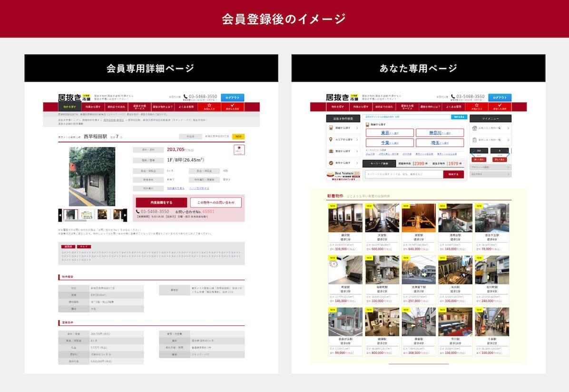Select the キーワード検索 tab

[379, 164]
